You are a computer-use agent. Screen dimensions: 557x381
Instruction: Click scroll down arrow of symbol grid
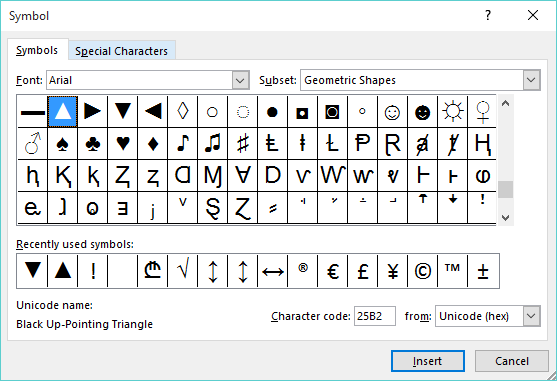coord(505,217)
